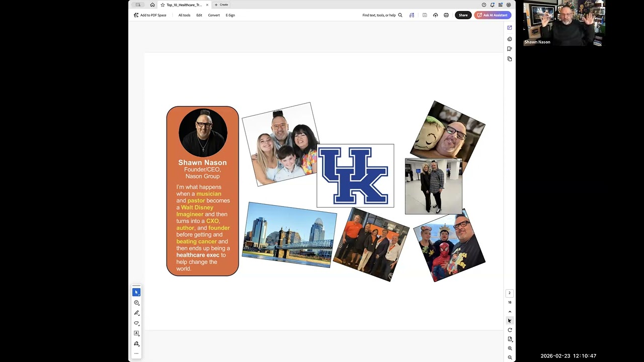The height and width of the screenshot is (362, 644).
Task: Print the document
Action: pyautogui.click(x=446, y=15)
